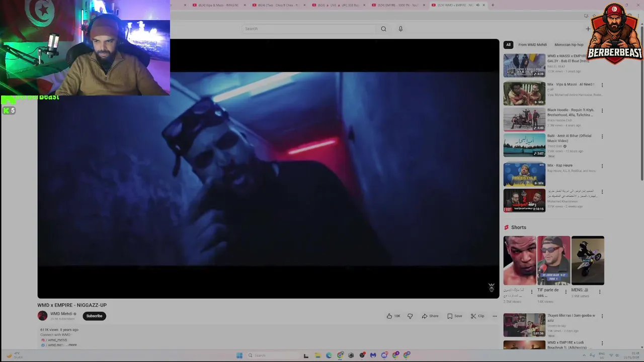Click the YouTube search field
644x362 pixels.
coord(308,29)
